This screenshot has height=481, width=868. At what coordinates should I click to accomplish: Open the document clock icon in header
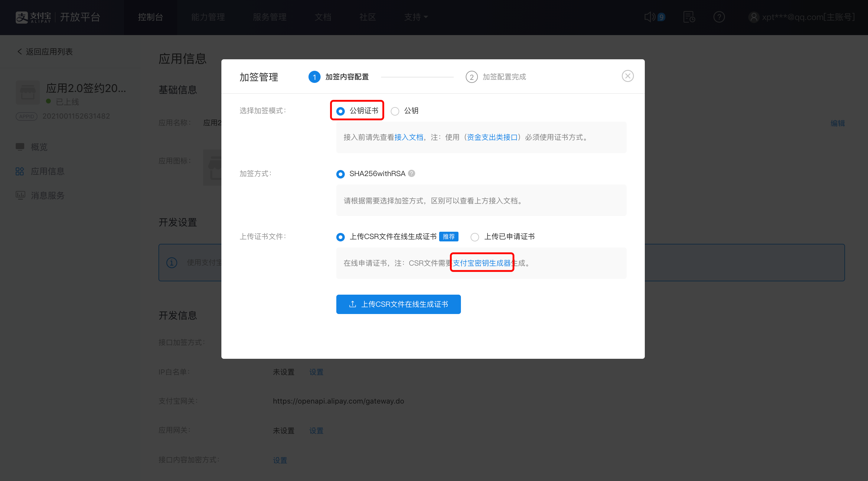pos(689,17)
